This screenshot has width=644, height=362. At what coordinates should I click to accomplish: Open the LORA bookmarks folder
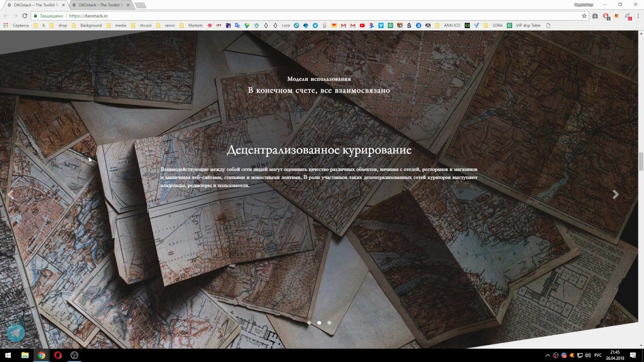(493, 25)
